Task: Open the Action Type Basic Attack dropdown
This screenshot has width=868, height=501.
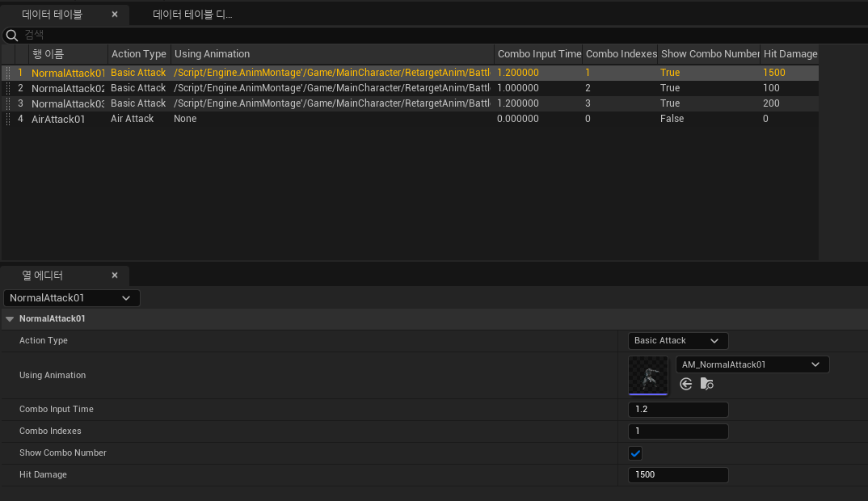Action: tap(678, 340)
